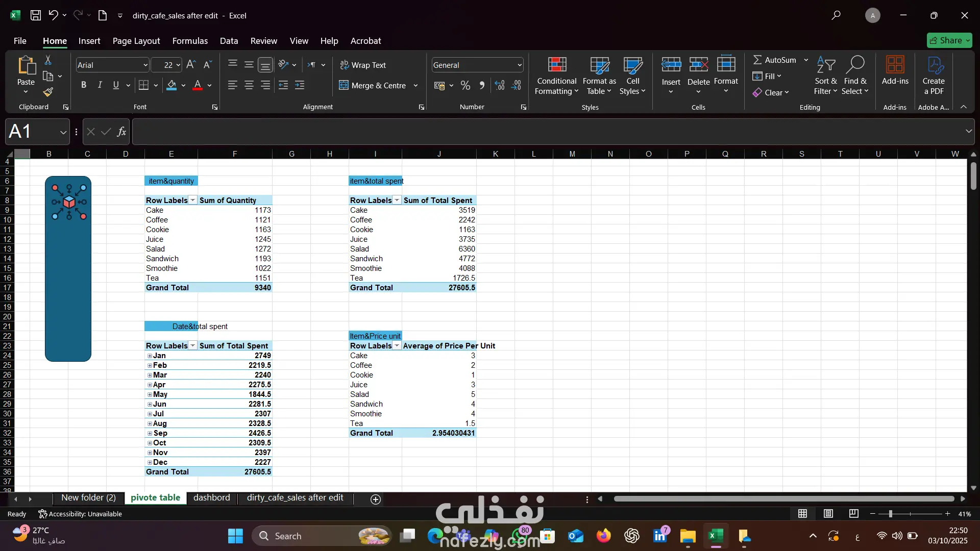Click the Windows taskbar Search box
The image size is (980, 551).
pos(322,536)
